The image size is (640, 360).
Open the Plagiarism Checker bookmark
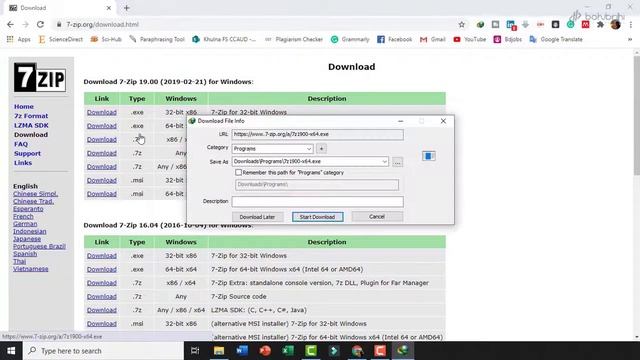point(294,39)
